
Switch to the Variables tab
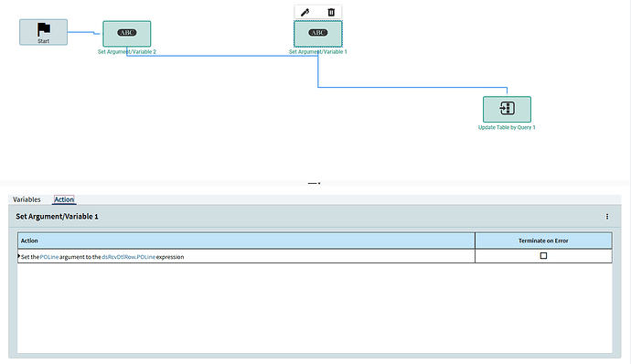27,199
